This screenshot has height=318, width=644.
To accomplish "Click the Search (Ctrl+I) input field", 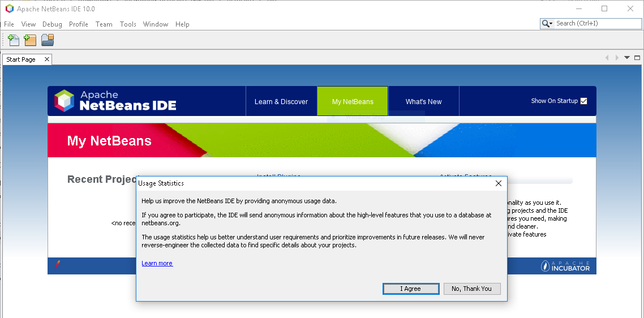I will pos(598,23).
